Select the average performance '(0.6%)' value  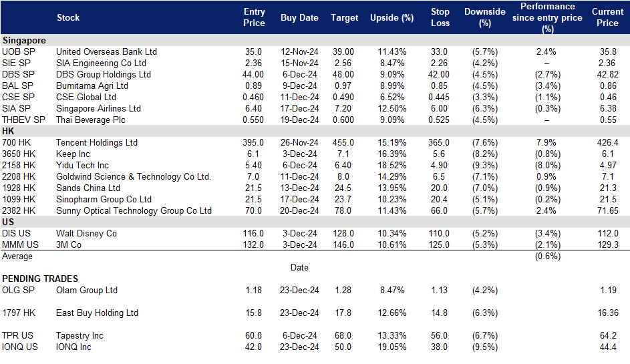click(x=547, y=256)
